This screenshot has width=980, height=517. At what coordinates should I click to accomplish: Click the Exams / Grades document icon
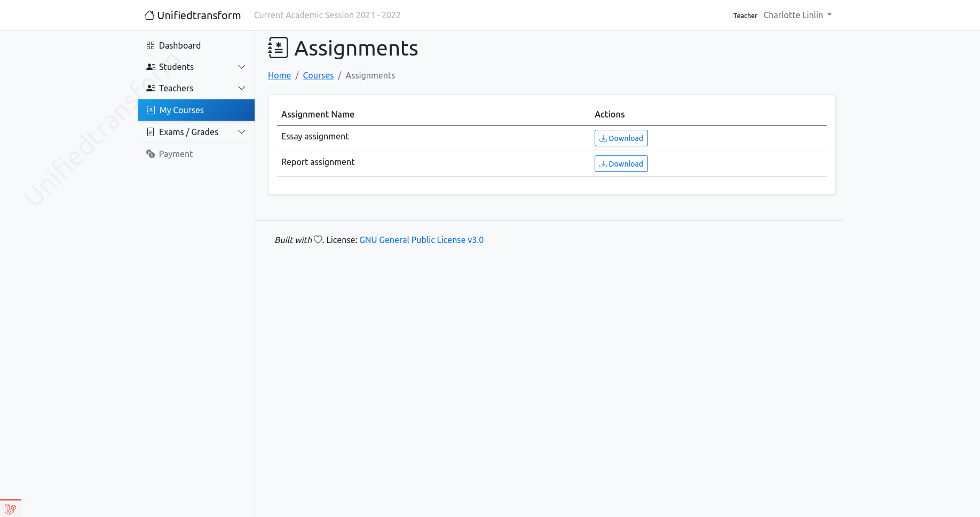[151, 132]
